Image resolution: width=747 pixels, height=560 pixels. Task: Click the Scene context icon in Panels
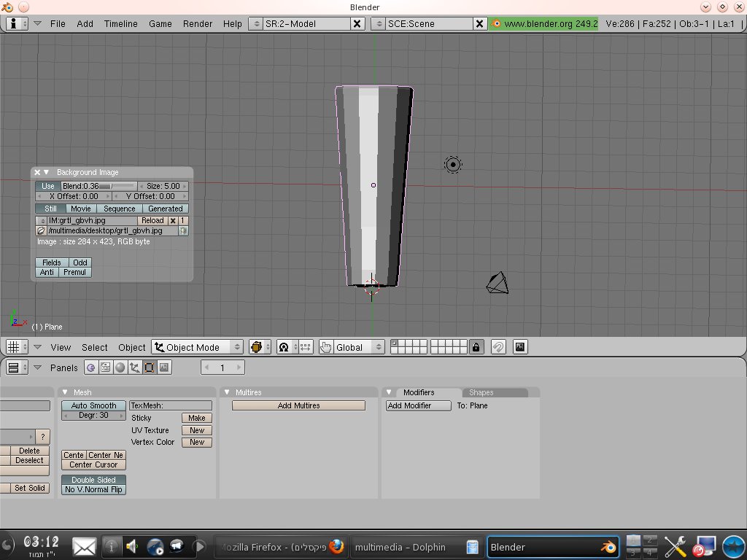point(163,367)
